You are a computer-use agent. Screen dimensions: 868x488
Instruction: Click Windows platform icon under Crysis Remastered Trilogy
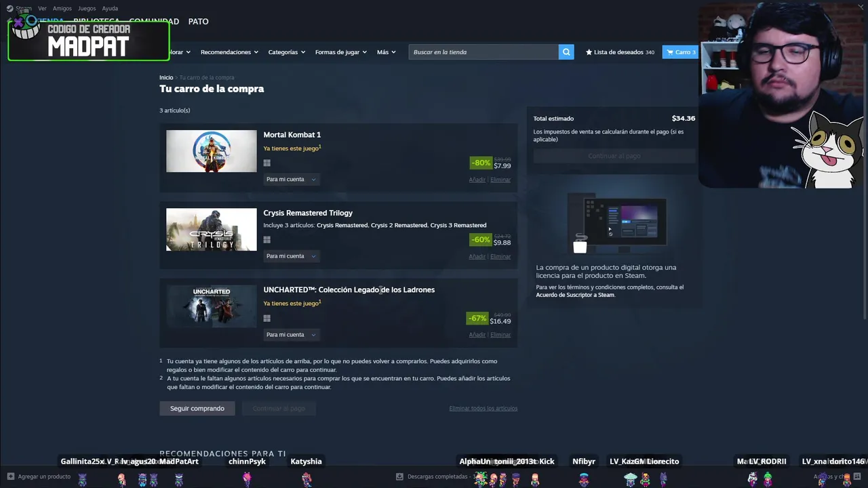267,240
